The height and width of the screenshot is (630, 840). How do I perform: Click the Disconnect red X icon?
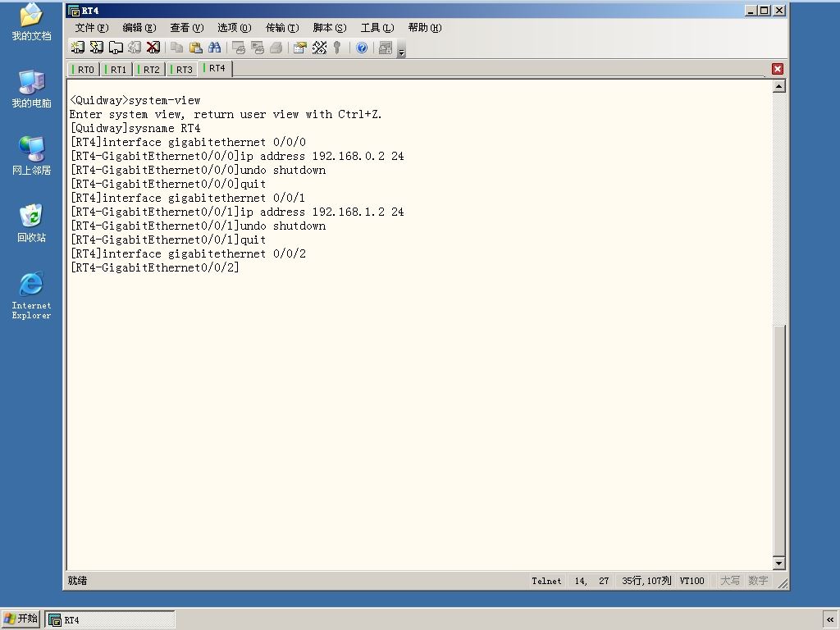153,48
